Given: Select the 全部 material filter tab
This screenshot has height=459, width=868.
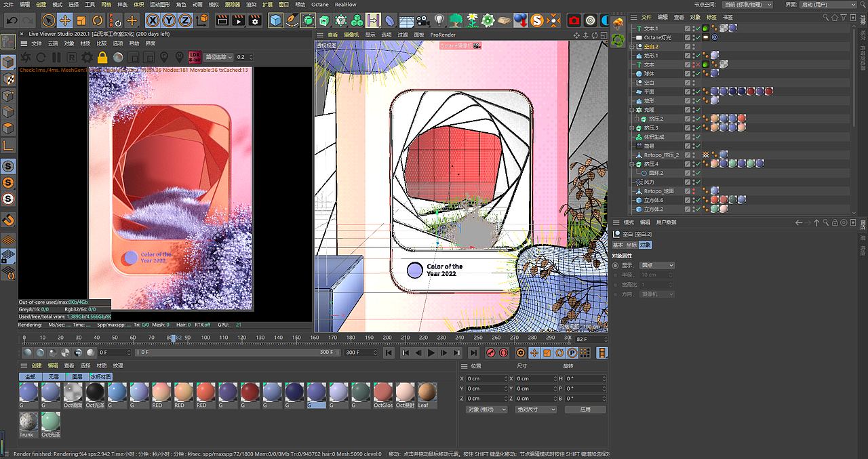Looking at the screenshot, I should click(x=30, y=376).
